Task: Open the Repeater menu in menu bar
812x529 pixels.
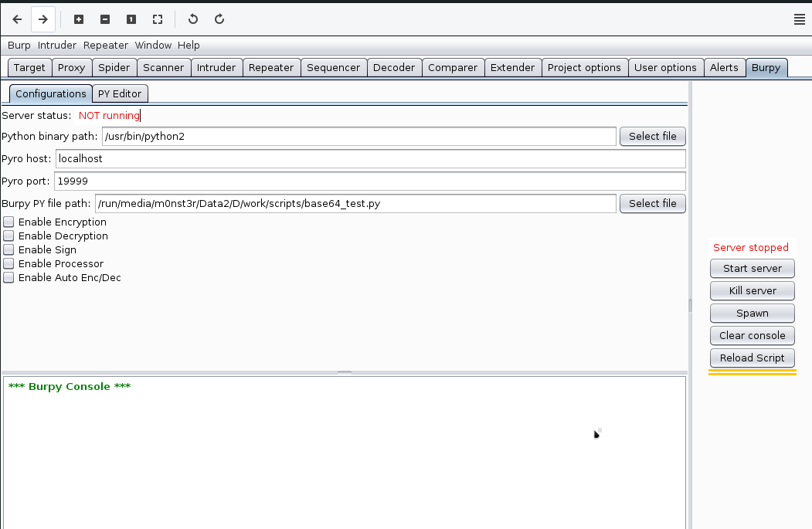Action: [x=106, y=46]
